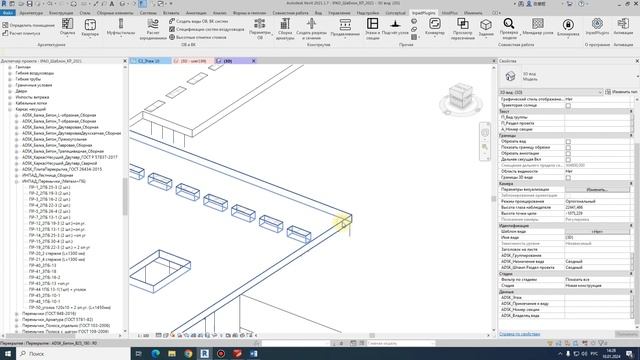Click the Применить button
The height and width of the screenshot is (360, 640).
[x=626, y=334]
